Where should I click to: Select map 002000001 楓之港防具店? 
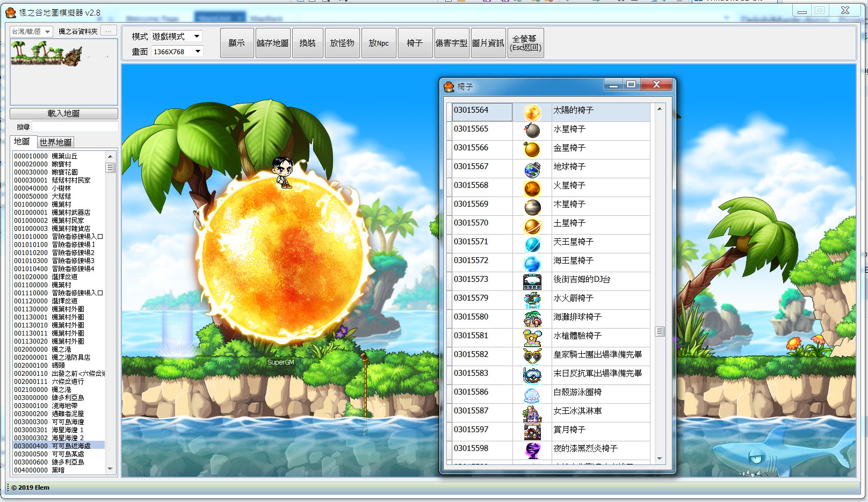click(59, 358)
